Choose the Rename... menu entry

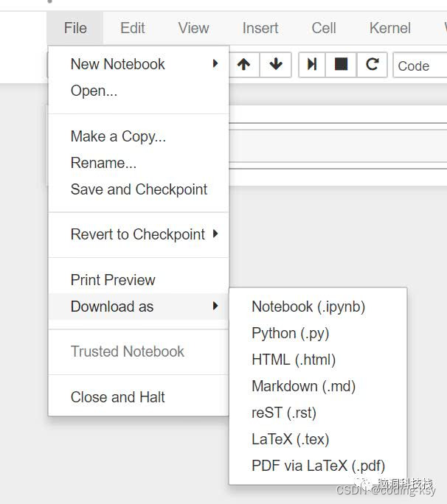[x=139, y=163]
